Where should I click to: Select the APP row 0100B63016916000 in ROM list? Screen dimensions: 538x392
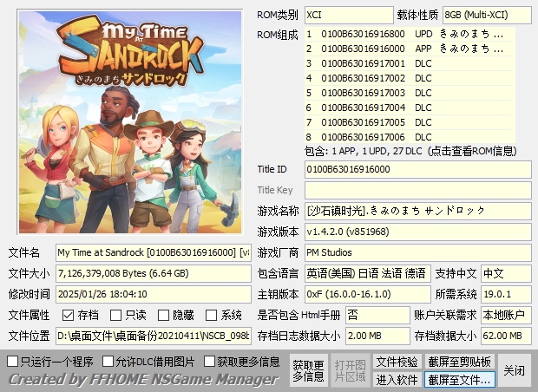pos(408,49)
